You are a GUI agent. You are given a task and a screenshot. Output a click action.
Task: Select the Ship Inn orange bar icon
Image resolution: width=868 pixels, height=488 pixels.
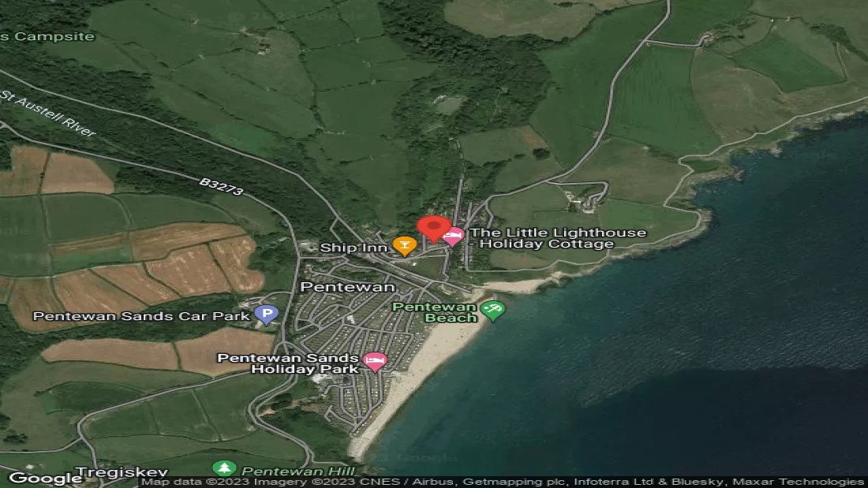[404, 246]
